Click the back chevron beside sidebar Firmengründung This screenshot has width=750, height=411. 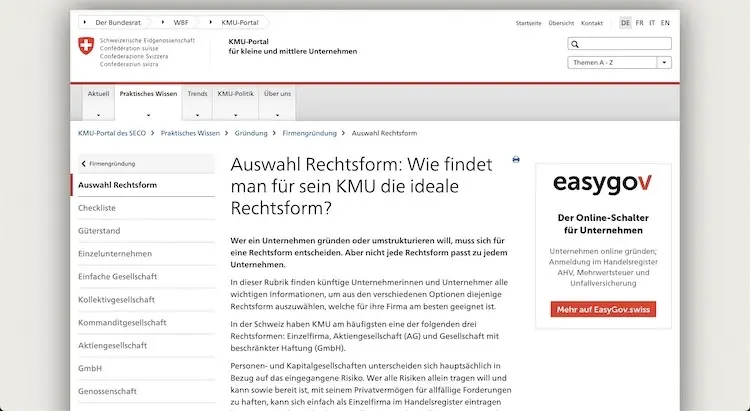84,164
